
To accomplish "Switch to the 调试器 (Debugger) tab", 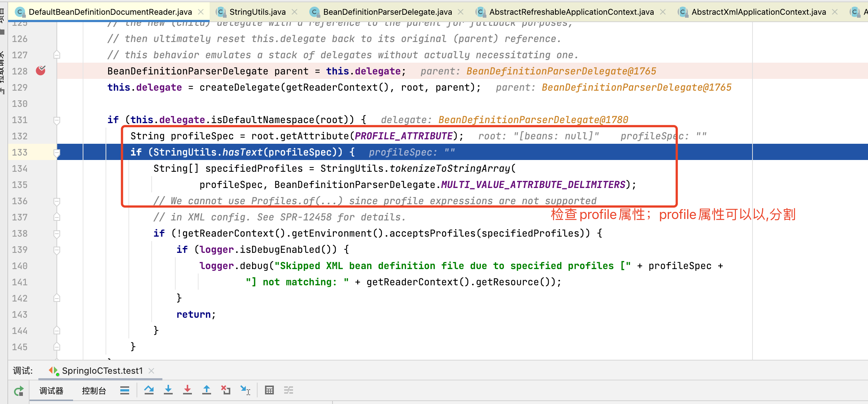I will coord(51,391).
